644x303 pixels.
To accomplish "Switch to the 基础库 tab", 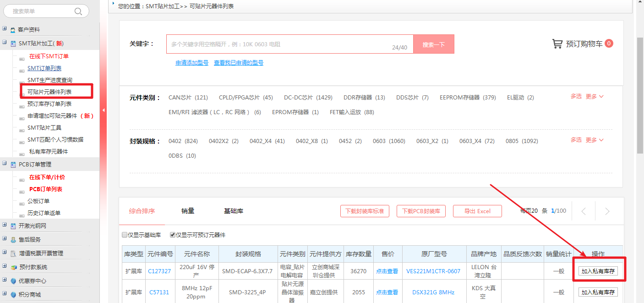I will (233, 211).
